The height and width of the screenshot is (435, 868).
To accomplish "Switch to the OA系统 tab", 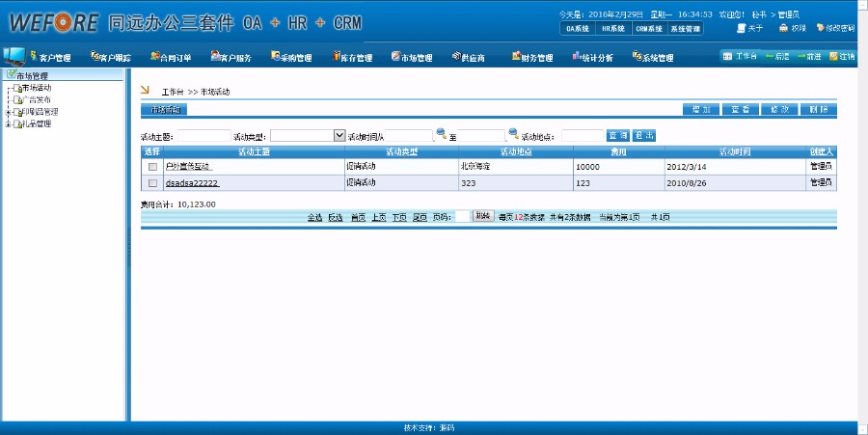I will pos(578,29).
